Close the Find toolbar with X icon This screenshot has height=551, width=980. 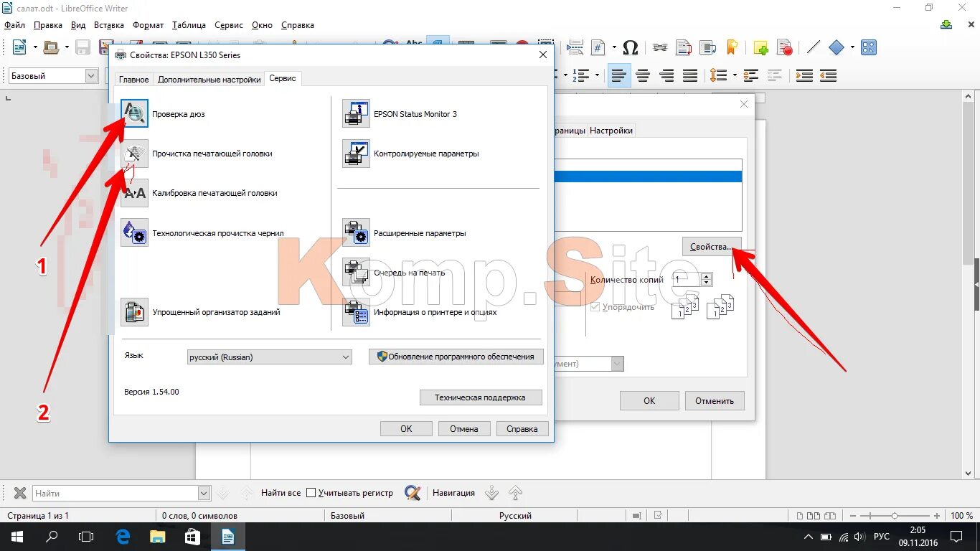20,493
